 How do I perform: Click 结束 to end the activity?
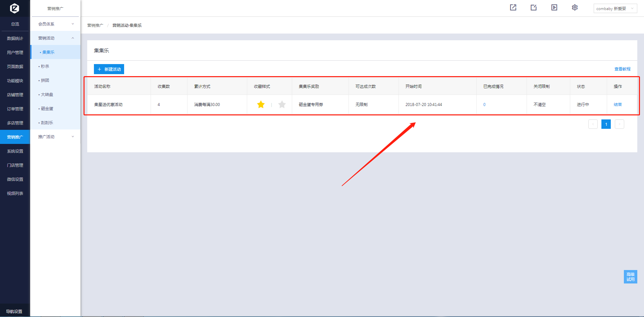click(618, 105)
